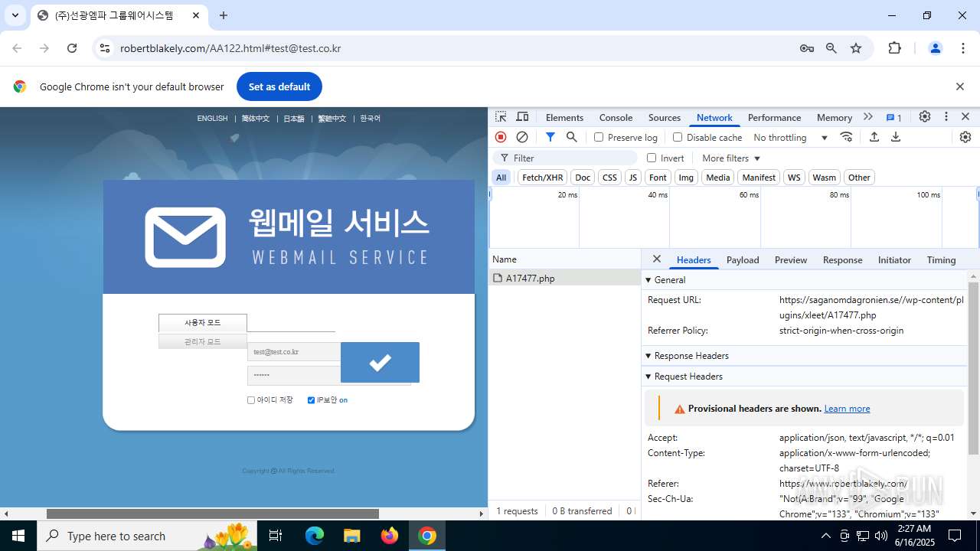Click the Set as default button
The width and height of the screenshot is (980, 551).
click(x=279, y=86)
